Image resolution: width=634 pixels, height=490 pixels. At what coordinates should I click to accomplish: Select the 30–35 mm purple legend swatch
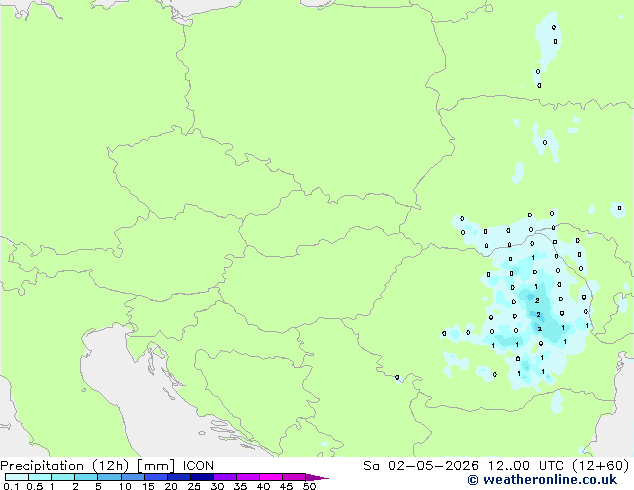click(225, 477)
